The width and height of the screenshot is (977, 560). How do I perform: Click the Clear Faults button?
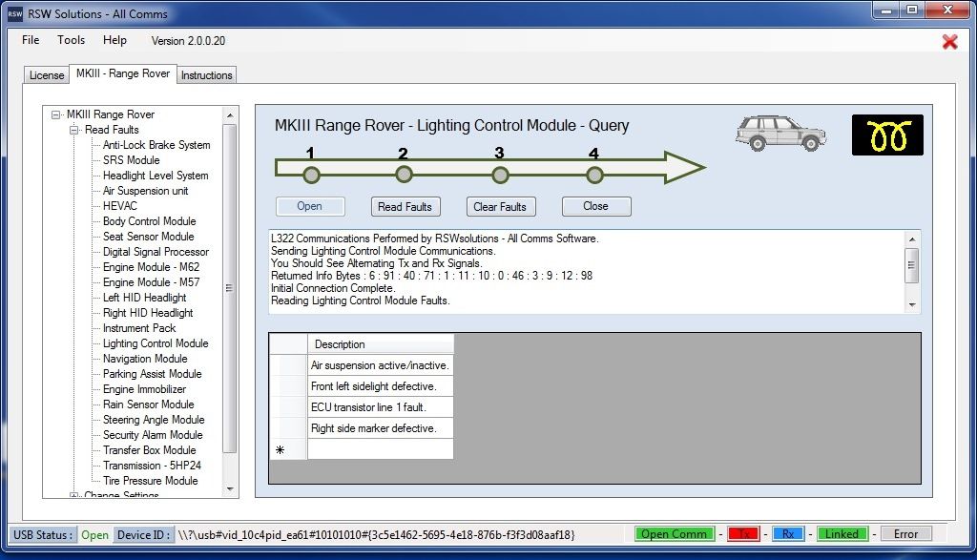coord(500,206)
